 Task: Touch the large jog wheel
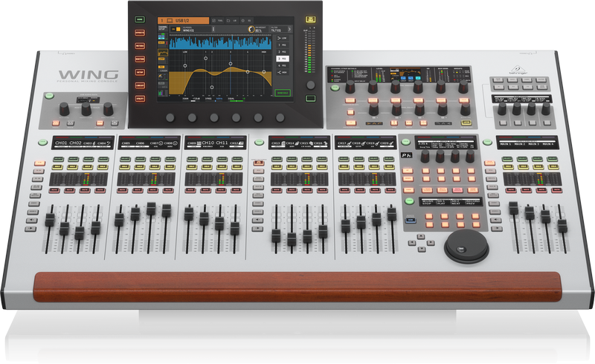coord(467,246)
